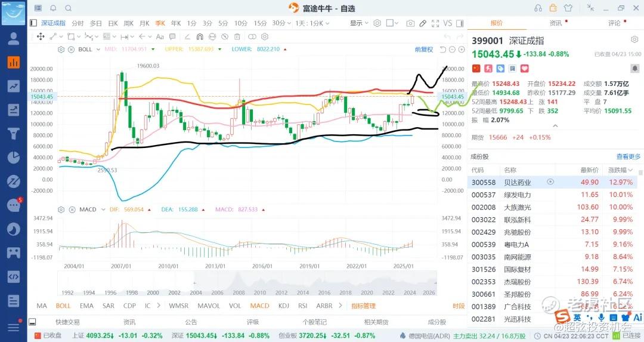Open the funnel screener sidebar icon

click(14, 134)
